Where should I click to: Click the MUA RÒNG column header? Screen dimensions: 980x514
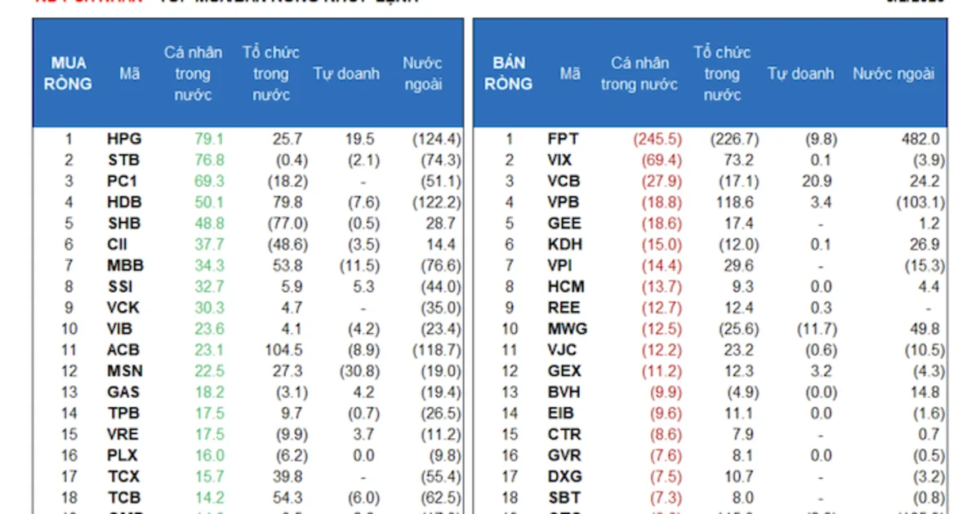click(x=69, y=73)
